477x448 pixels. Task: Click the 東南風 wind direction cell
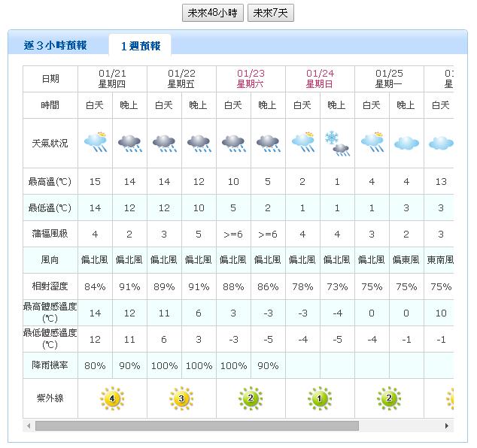(440, 260)
